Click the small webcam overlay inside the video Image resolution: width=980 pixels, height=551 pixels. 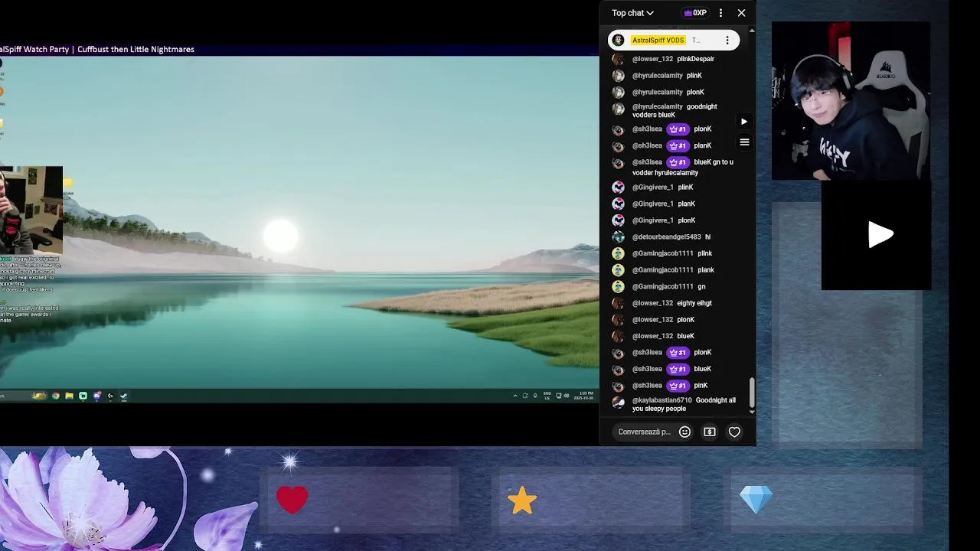pyautogui.click(x=31, y=210)
